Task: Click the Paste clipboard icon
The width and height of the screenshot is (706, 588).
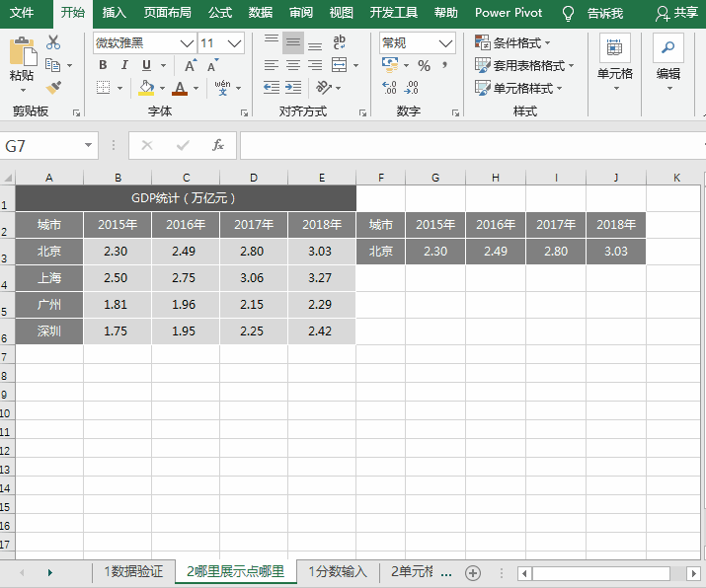Action: (22, 51)
